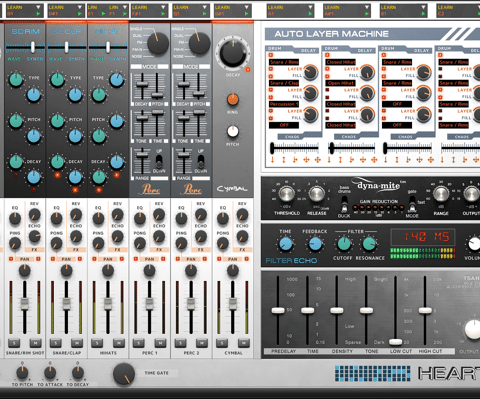Image resolution: width=480 pixels, height=399 pixels.
Task: Click the dyna-mite THRESHOLD knob
Action: (x=287, y=194)
